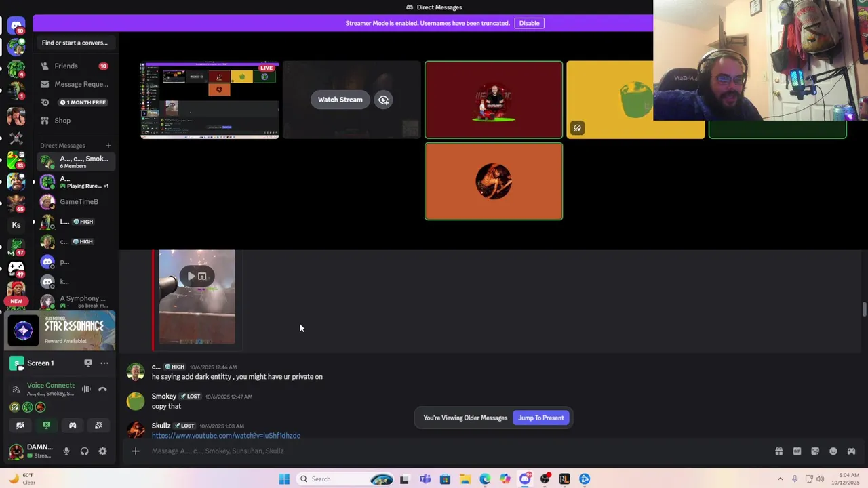This screenshot has width=868, height=488.
Task: Open the Friends tab
Action: [75, 66]
